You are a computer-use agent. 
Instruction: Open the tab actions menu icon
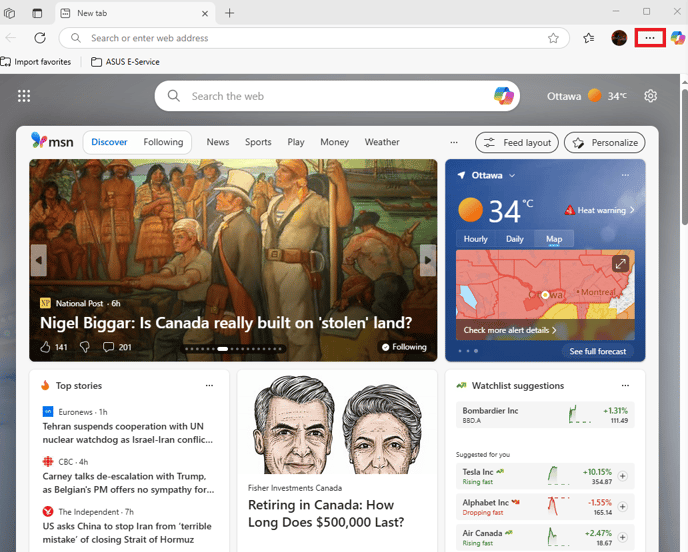37,13
